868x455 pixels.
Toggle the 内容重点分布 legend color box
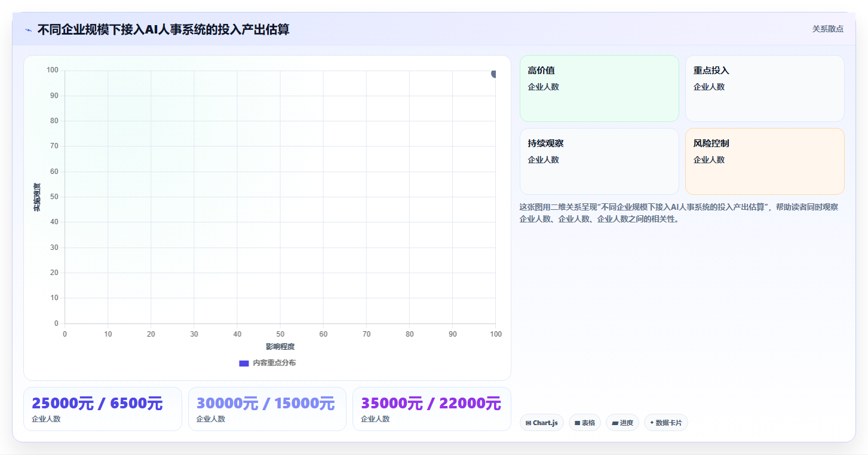244,363
